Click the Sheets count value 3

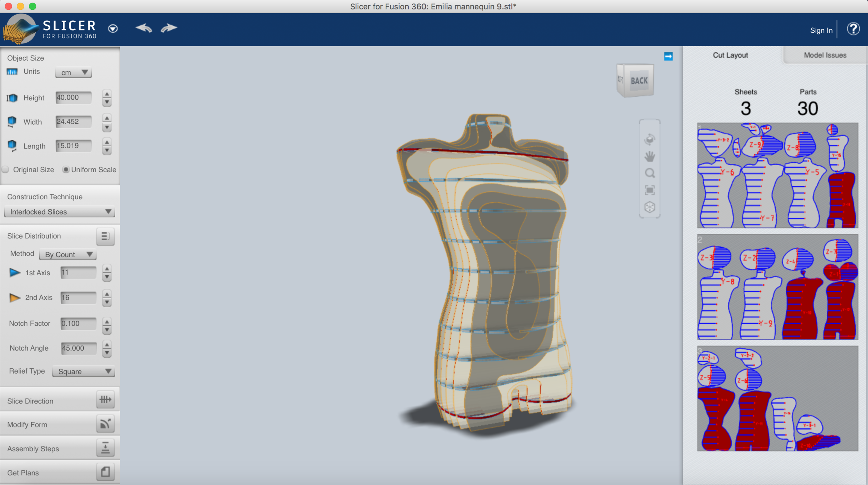[746, 108]
